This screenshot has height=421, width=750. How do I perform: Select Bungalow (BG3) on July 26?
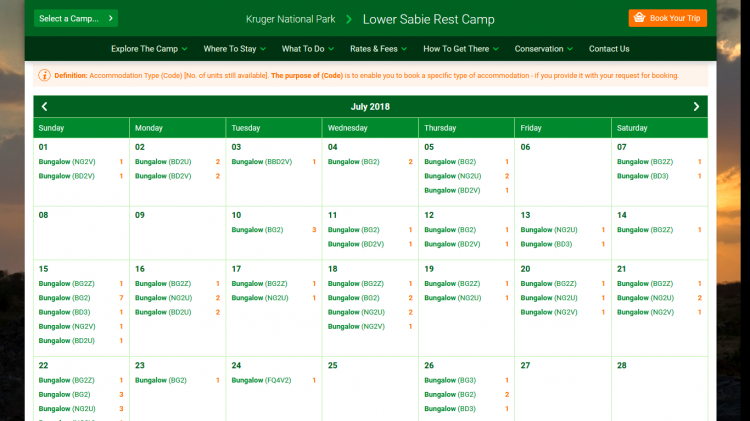[450, 380]
